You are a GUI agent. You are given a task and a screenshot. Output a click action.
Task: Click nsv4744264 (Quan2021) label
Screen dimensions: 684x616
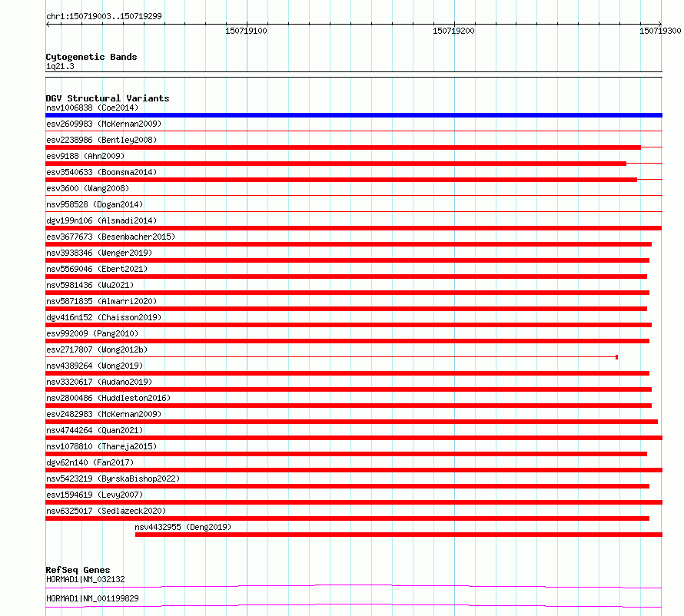coord(95,430)
